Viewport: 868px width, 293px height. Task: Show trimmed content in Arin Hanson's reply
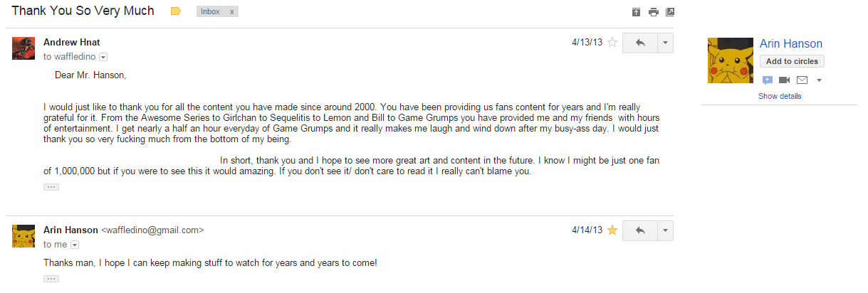click(x=51, y=279)
